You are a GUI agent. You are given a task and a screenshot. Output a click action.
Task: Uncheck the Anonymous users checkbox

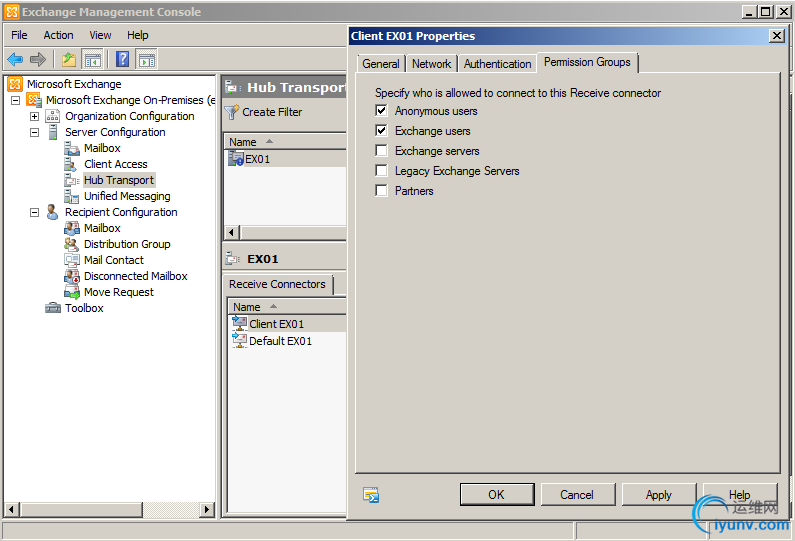(x=381, y=111)
